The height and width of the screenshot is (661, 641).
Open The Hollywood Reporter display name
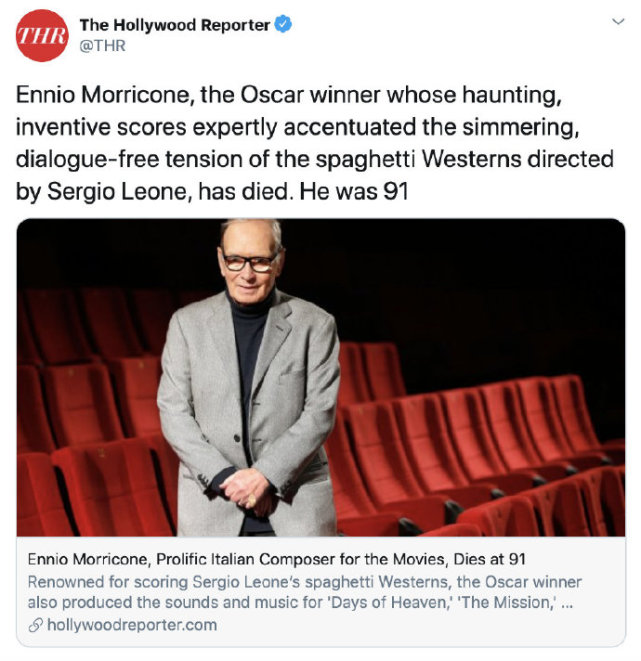[174, 25]
